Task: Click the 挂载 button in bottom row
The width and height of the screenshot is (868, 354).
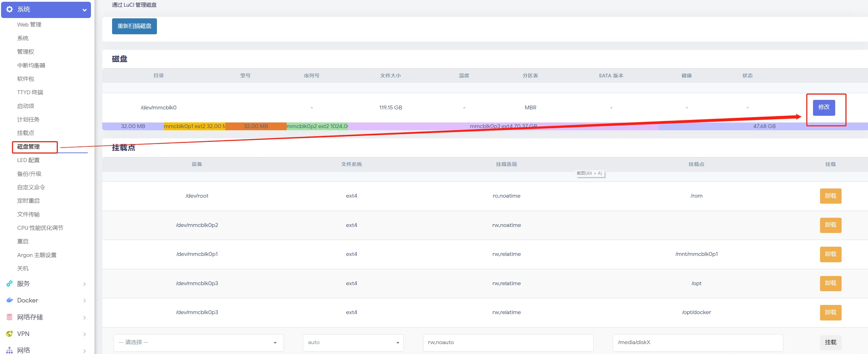Action: coord(831,343)
